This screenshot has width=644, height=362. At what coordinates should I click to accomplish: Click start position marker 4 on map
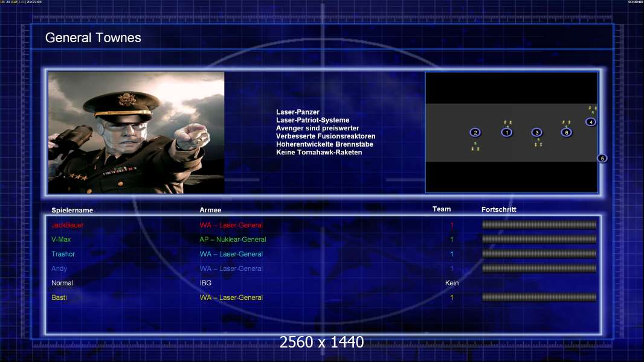coord(591,122)
